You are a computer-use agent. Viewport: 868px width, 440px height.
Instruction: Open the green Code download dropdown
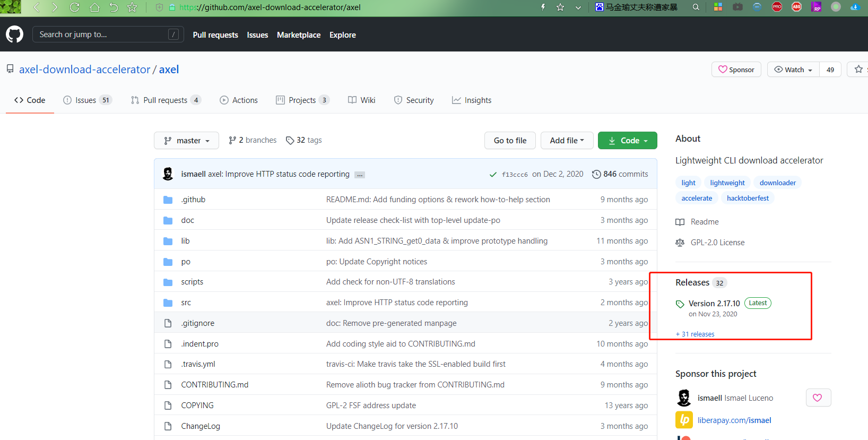click(x=628, y=141)
